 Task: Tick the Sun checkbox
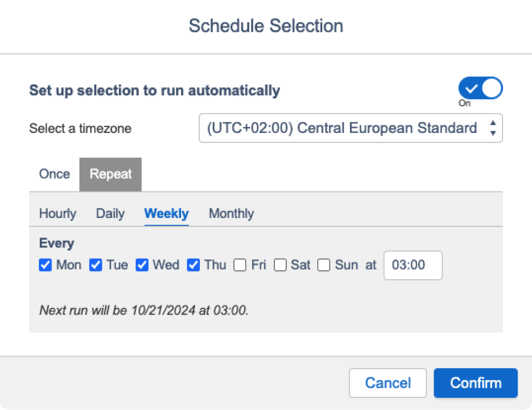(x=324, y=265)
